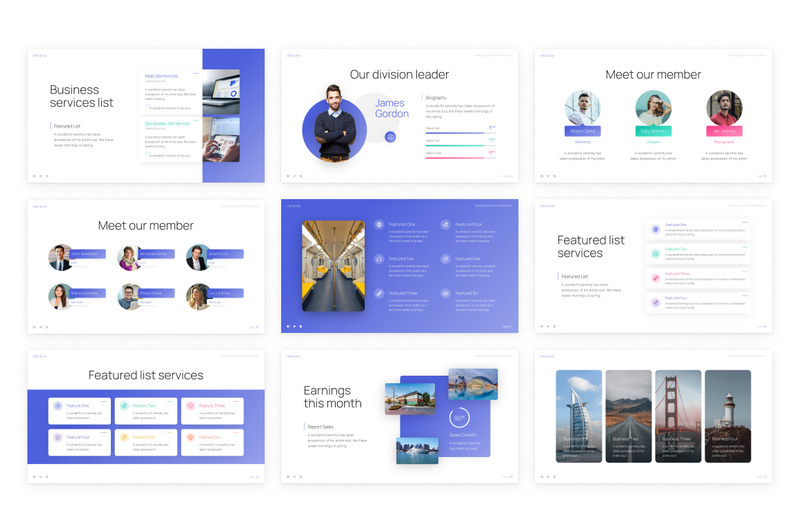Screen dimensions: 800x532
Task: Select Katy Warren's round portrait
Action: tap(653, 108)
